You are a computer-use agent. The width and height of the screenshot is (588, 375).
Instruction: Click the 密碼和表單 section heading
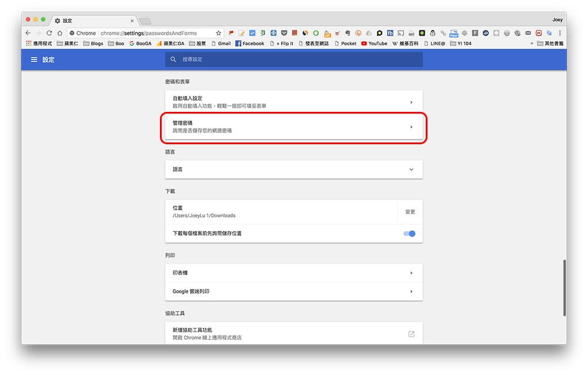click(178, 81)
